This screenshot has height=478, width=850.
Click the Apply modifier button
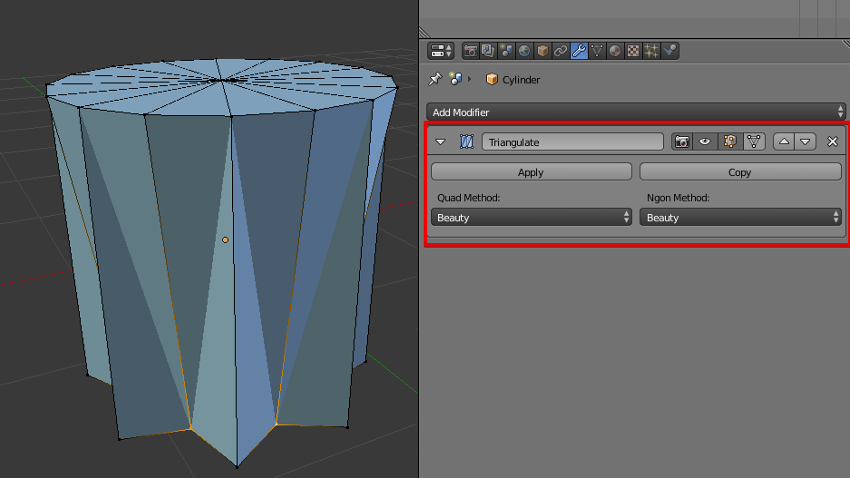[531, 172]
